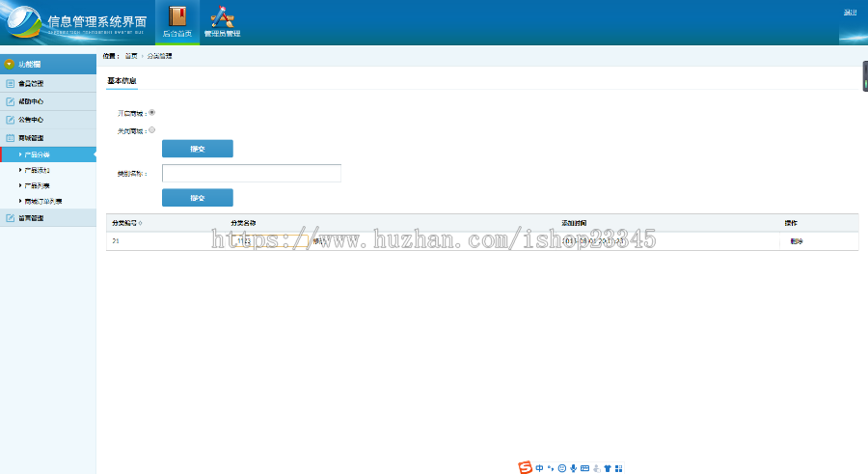Click the globe logo in the header
The height and width of the screenshot is (474, 868).
point(22,22)
